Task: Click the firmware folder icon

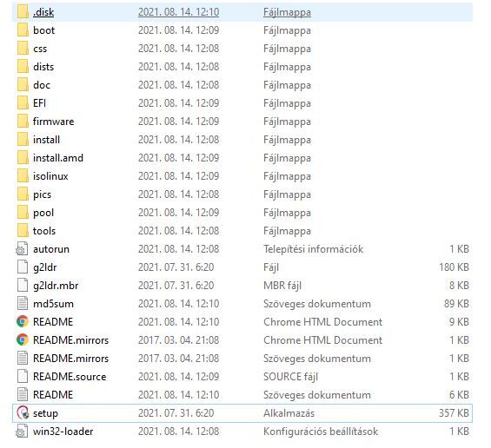Action: pos(23,122)
